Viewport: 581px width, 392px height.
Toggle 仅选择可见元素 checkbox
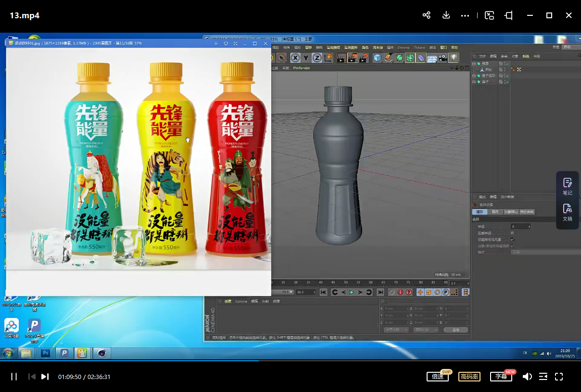[512, 239]
